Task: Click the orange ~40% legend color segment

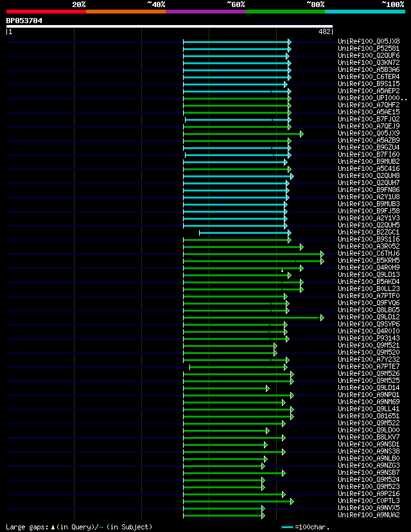Action: tap(126, 12)
